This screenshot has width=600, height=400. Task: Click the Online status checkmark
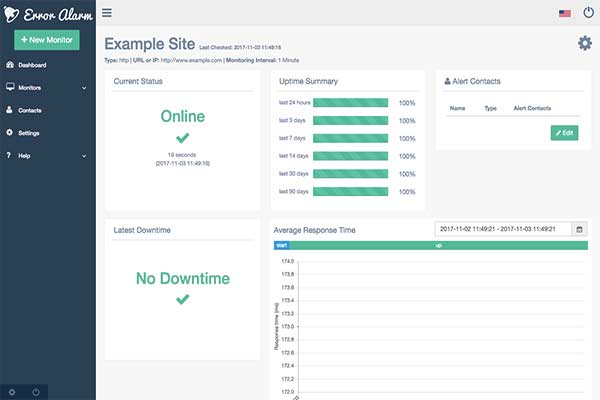pos(183,138)
